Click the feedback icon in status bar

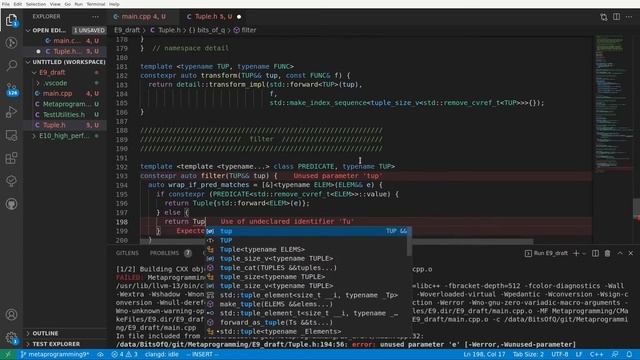pos(615,354)
